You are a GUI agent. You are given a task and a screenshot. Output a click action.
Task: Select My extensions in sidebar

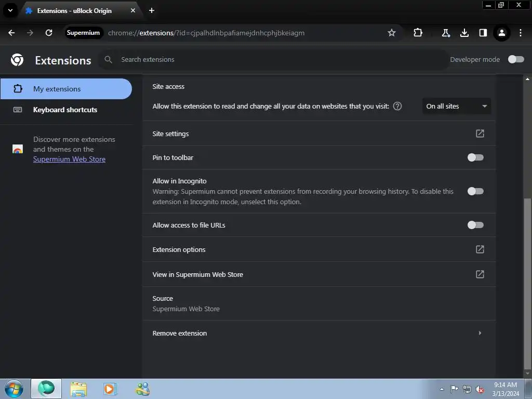pyautogui.click(x=66, y=89)
